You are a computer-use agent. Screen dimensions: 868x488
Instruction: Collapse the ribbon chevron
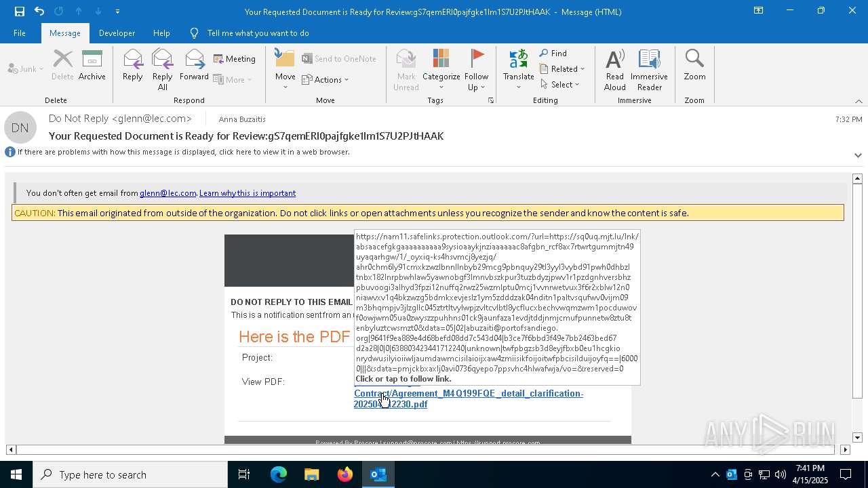[x=859, y=101]
